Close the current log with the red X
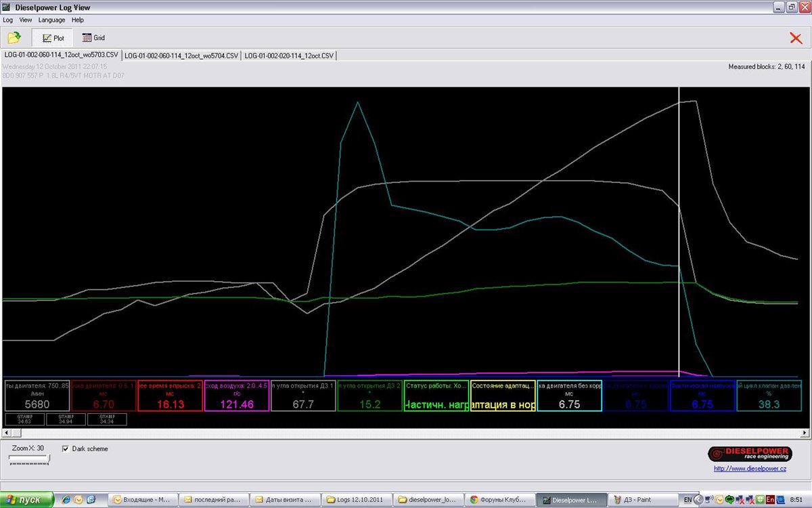The width and height of the screenshot is (812, 508). tap(796, 38)
